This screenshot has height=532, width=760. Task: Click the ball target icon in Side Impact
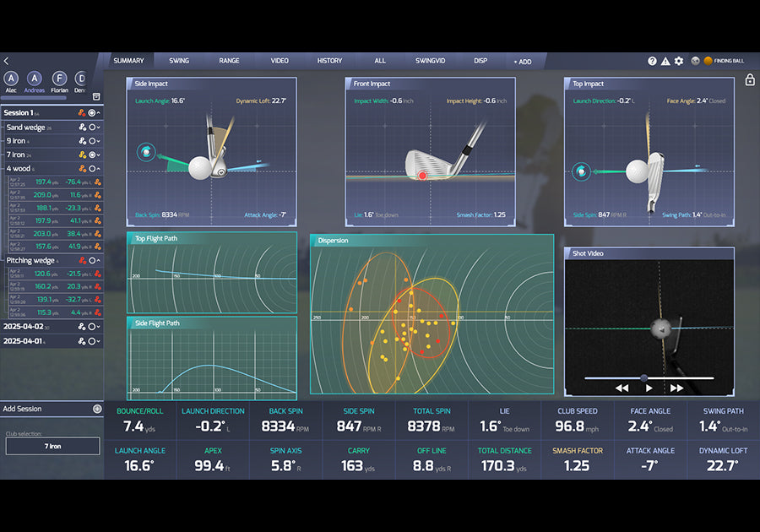pos(146,152)
